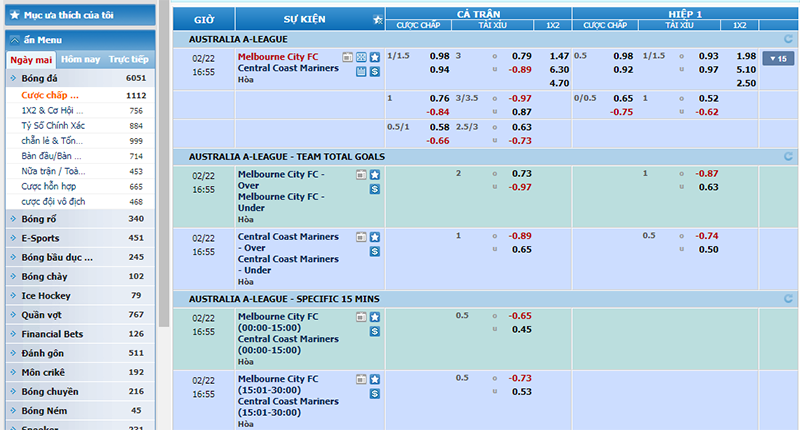Switch to the Ngày mai tab
This screenshot has width=800, height=430.
tap(31, 60)
